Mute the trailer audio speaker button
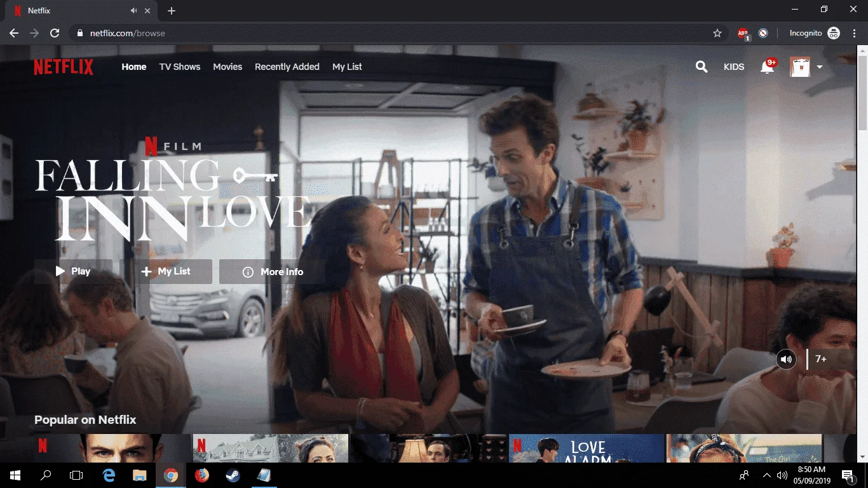The height and width of the screenshot is (488, 868). pos(787,359)
